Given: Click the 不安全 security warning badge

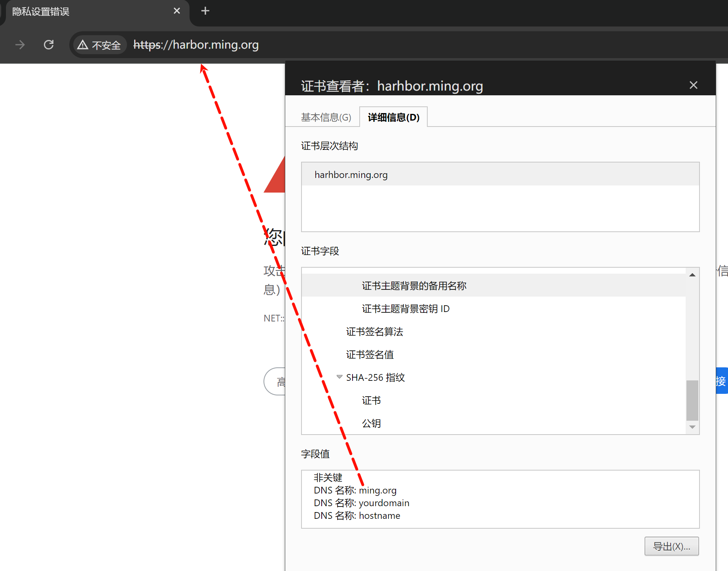Looking at the screenshot, I should point(99,45).
